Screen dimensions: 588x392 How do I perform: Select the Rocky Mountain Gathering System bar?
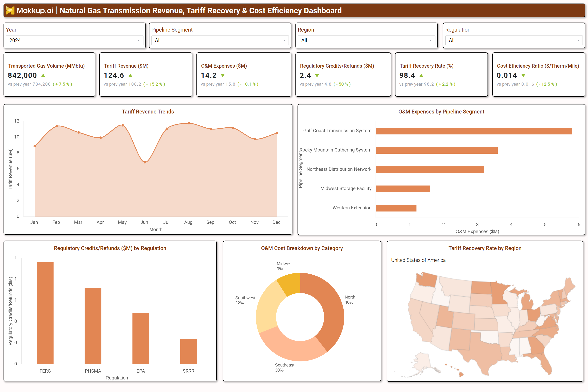436,150
